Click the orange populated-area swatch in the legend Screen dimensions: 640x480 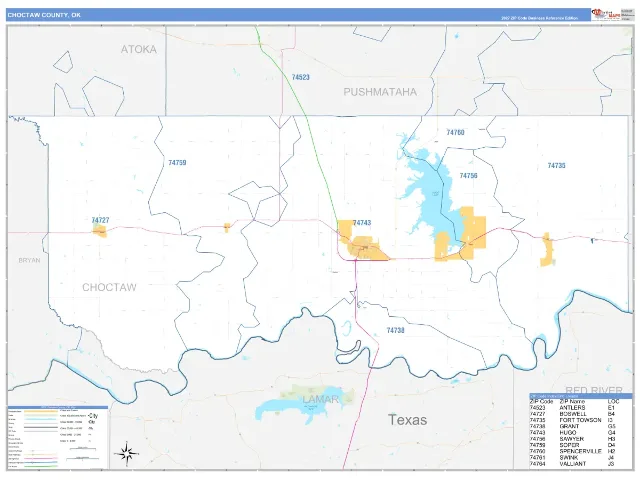pyautogui.click(x=41, y=411)
